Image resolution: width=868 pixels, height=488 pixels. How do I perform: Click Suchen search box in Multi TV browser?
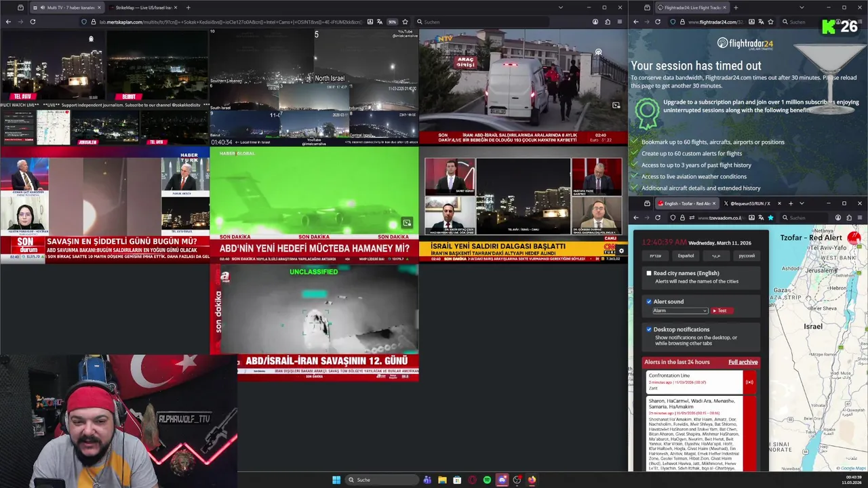(481, 22)
